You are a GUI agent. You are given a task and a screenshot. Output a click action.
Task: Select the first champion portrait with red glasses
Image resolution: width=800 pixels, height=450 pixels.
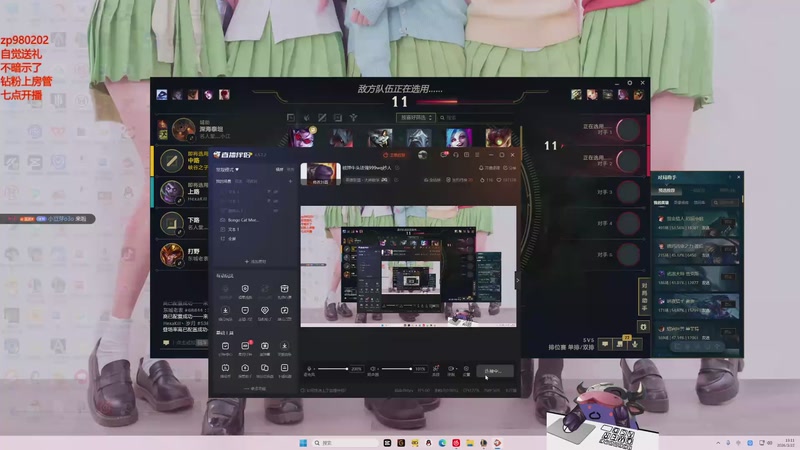(303, 138)
